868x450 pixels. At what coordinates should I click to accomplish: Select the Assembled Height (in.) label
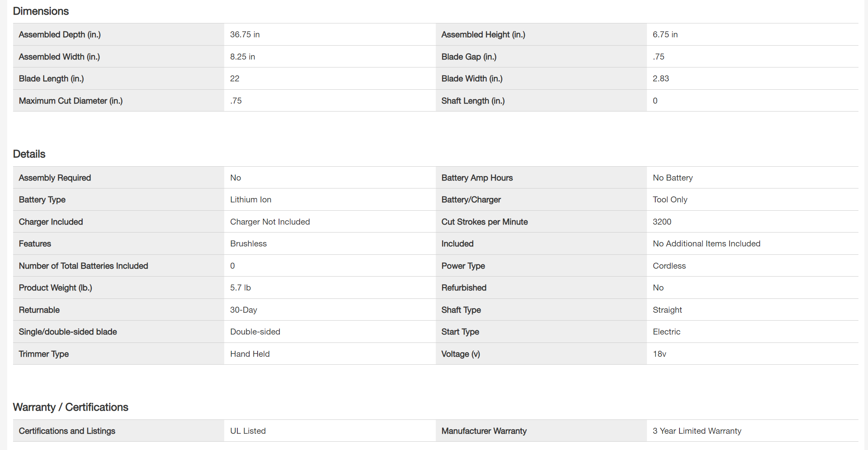[483, 35]
